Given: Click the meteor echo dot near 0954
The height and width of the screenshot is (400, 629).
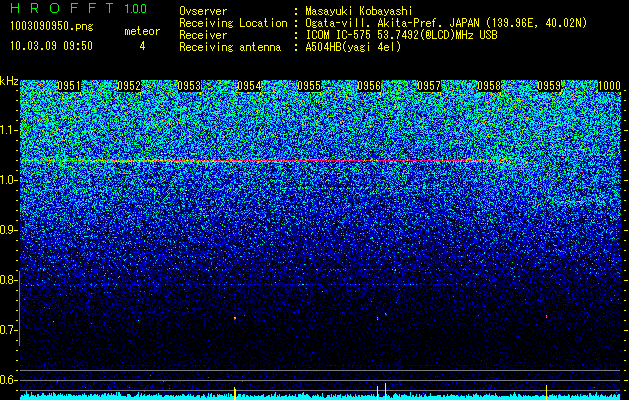Looking at the screenshot, I should tap(235, 318).
